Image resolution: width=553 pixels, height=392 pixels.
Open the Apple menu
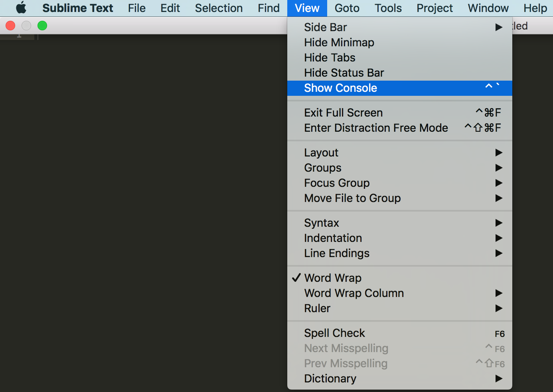(x=21, y=8)
